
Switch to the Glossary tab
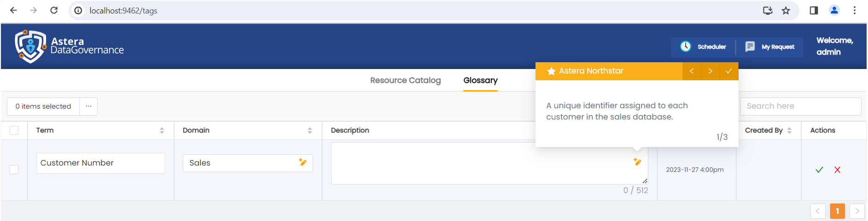pos(480,81)
